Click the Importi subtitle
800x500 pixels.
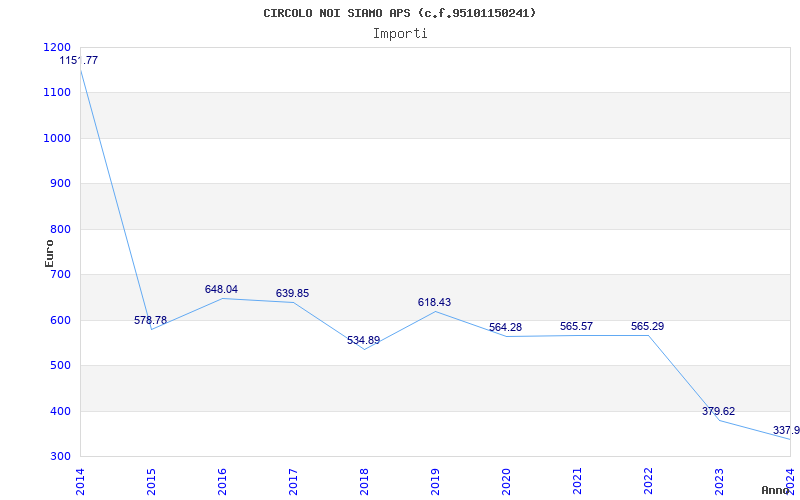[400, 34]
